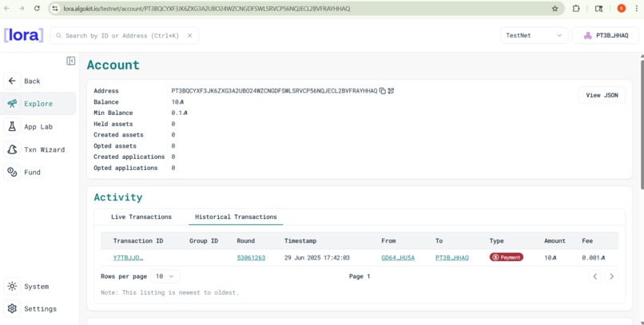Screen dimensions: 644x325
Task: Open App Lab flask icon
Action: (x=12, y=126)
